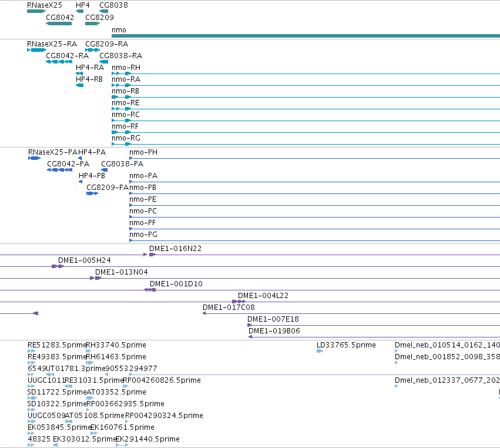Select the UT01781.3prime EST label

[x=76, y=369]
